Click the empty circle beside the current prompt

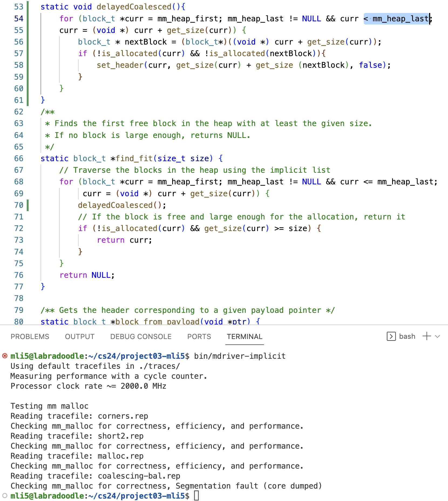point(5,496)
